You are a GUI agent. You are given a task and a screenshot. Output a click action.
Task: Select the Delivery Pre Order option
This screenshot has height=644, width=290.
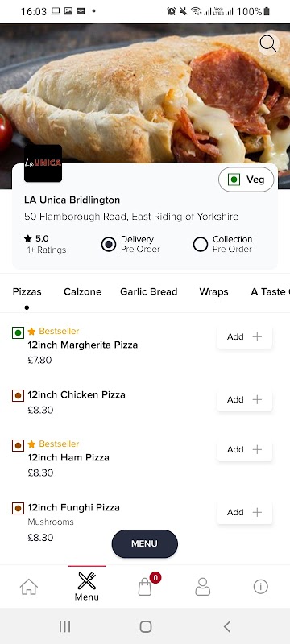tap(130, 244)
